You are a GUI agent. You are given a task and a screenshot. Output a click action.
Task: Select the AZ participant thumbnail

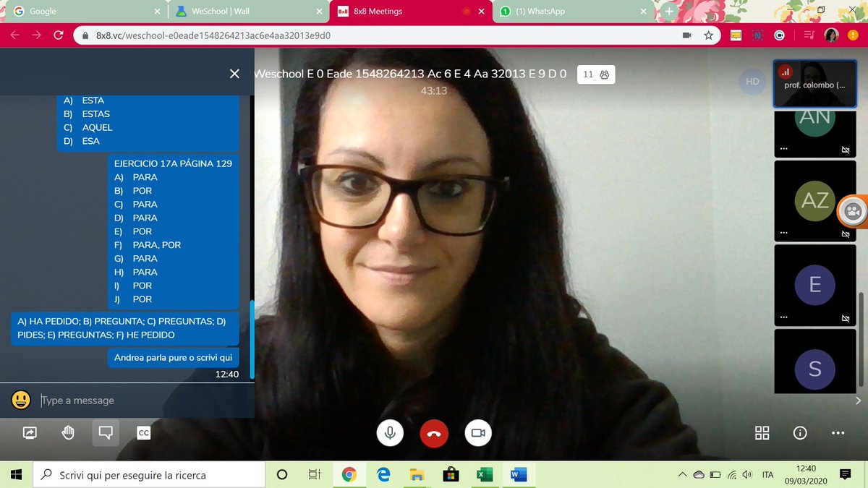[815, 200]
